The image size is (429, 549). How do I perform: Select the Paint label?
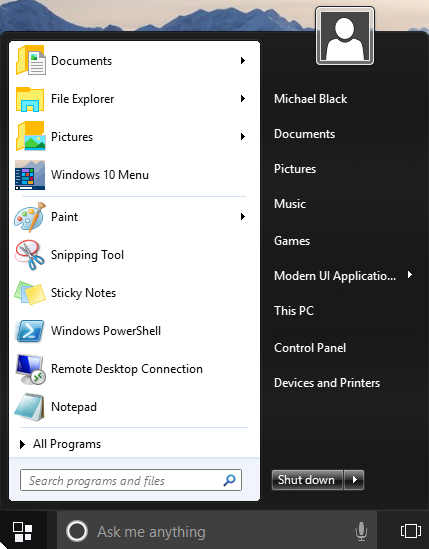(64, 217)
